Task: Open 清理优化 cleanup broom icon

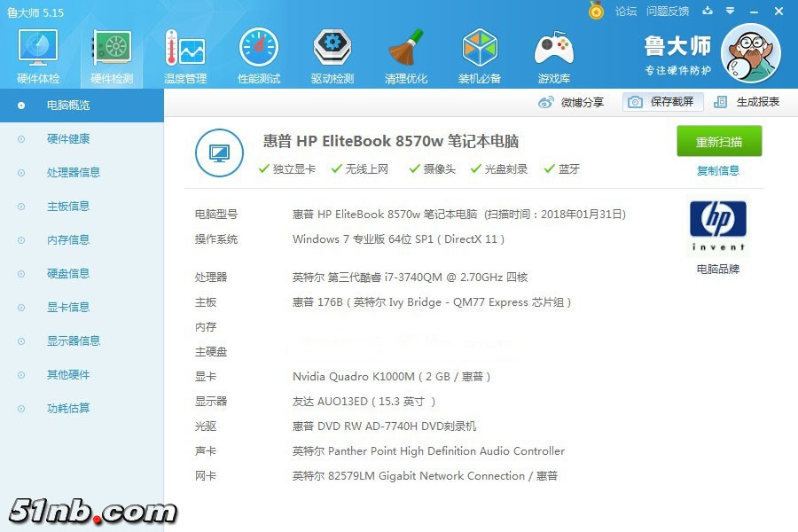Action: [405, 56]
